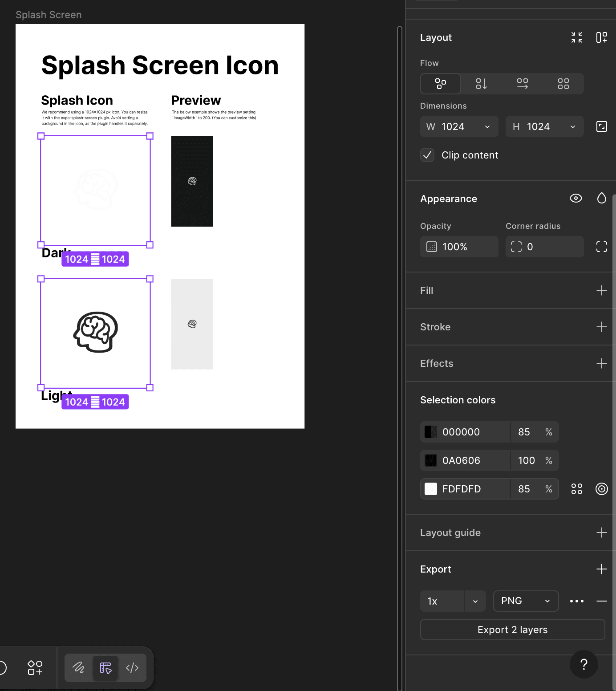Open the PNG export format dropdown

pos(526,601)
